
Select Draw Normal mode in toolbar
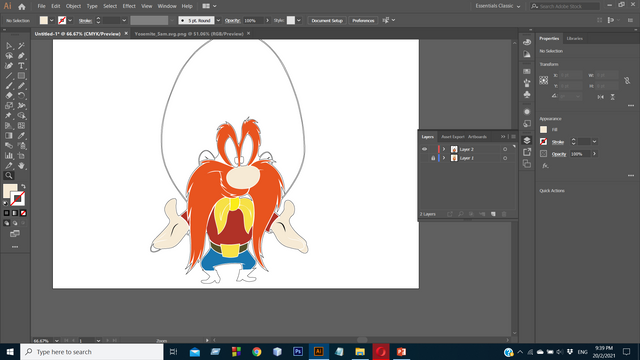[x=7, y=223]
